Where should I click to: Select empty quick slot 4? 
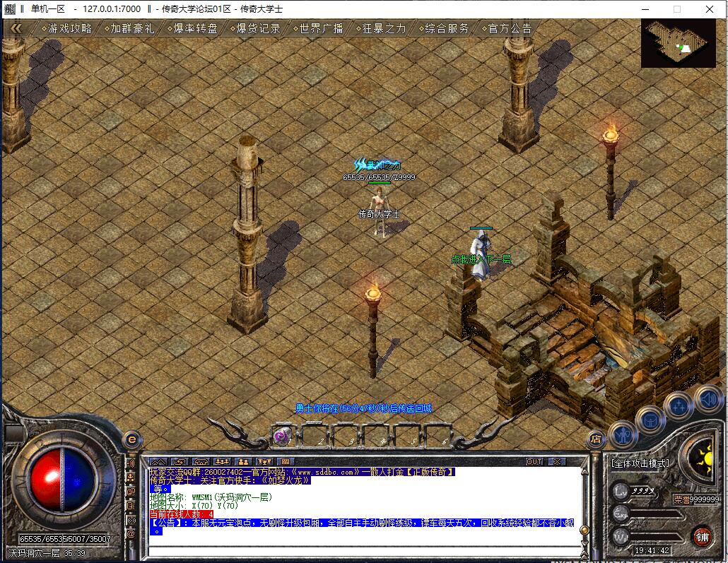pos(378,437)
